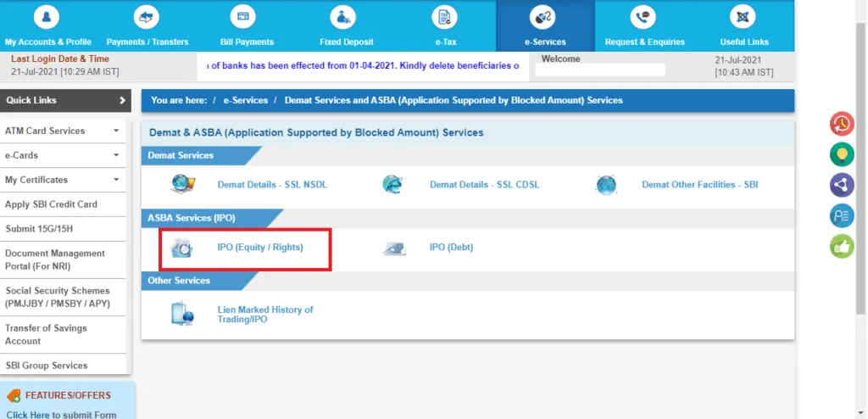This screenshot has width=868, height=419.
Task: Click the 'Click Here' form link
Action: (x=28, y=415)
